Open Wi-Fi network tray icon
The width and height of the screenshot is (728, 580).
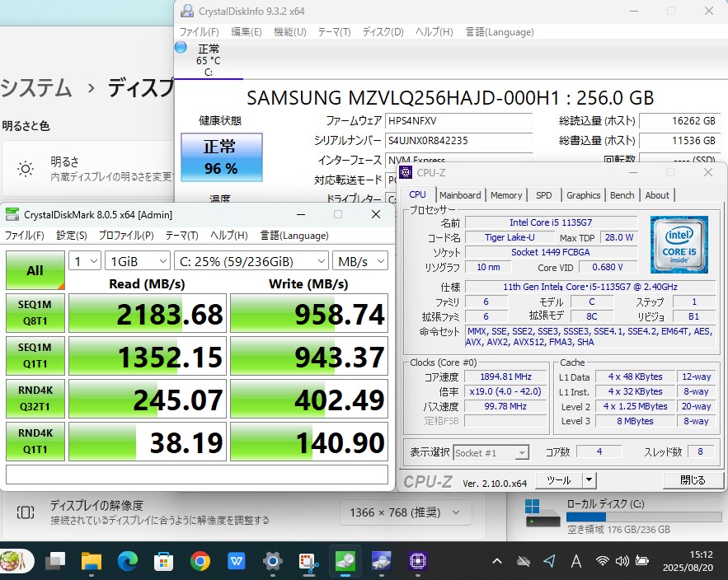click(603, 561)
